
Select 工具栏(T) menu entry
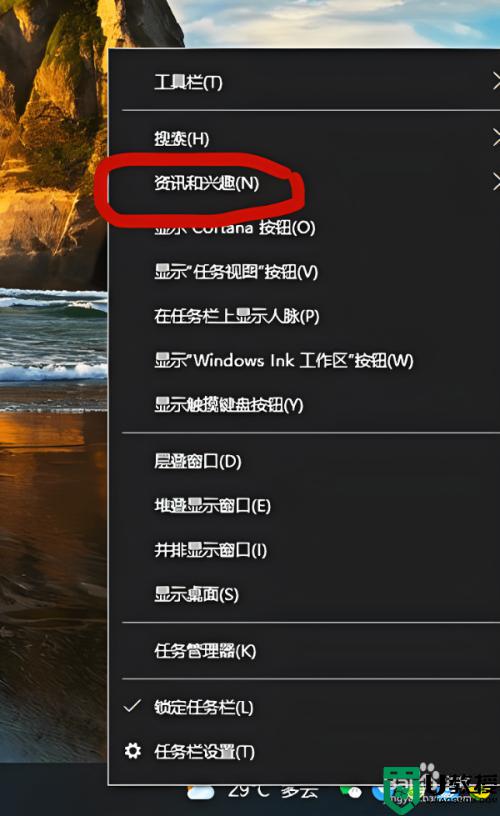tap(304, 82)
